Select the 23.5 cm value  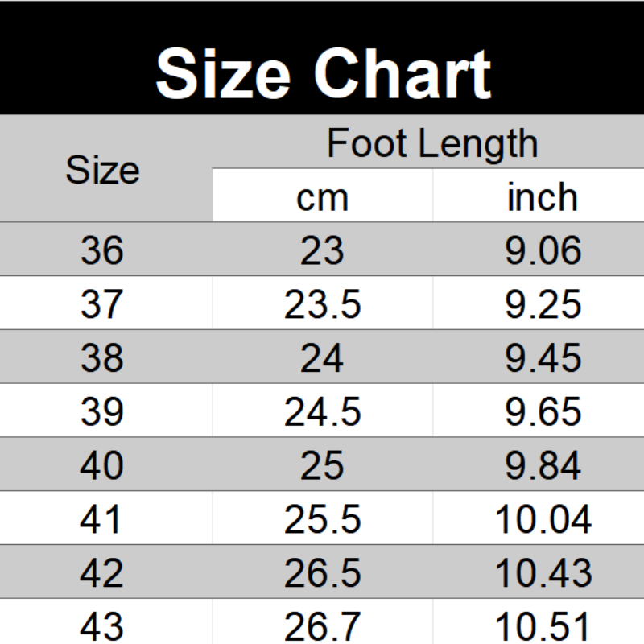pos(322,304)
